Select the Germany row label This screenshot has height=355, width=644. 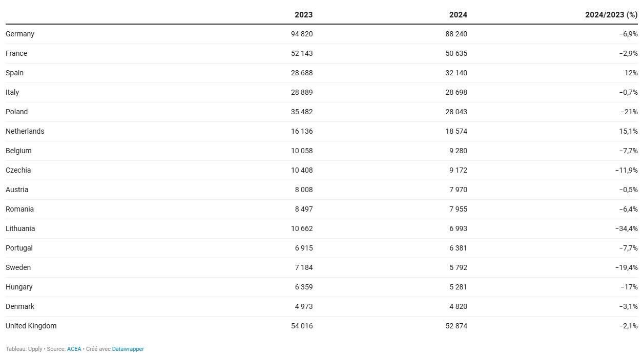20,34
